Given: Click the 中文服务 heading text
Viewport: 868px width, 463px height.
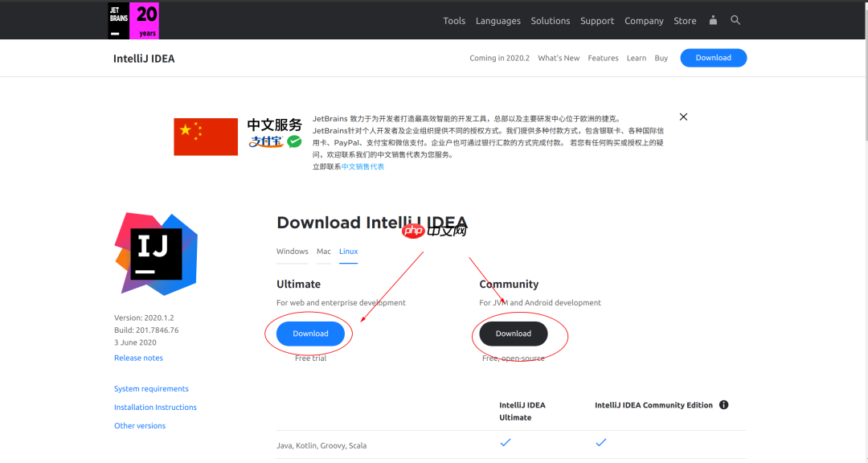Looking at the screenshot, I should (275, 125).
